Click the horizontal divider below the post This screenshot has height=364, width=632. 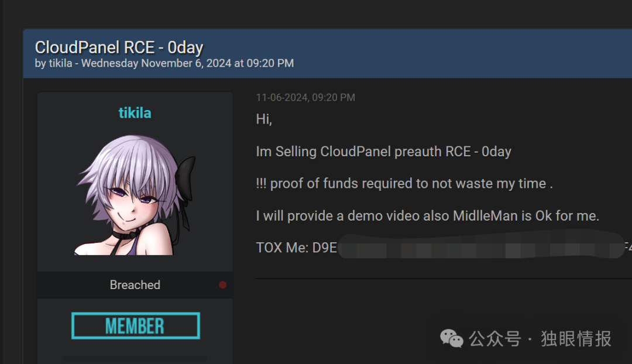tap(444, 279)
